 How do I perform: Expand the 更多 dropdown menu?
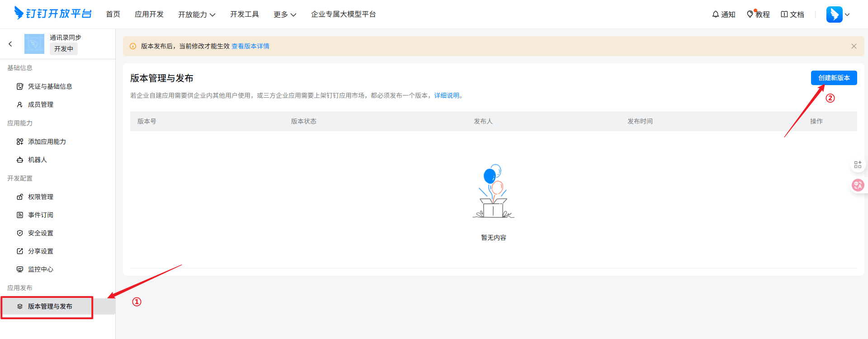[285, 14]
